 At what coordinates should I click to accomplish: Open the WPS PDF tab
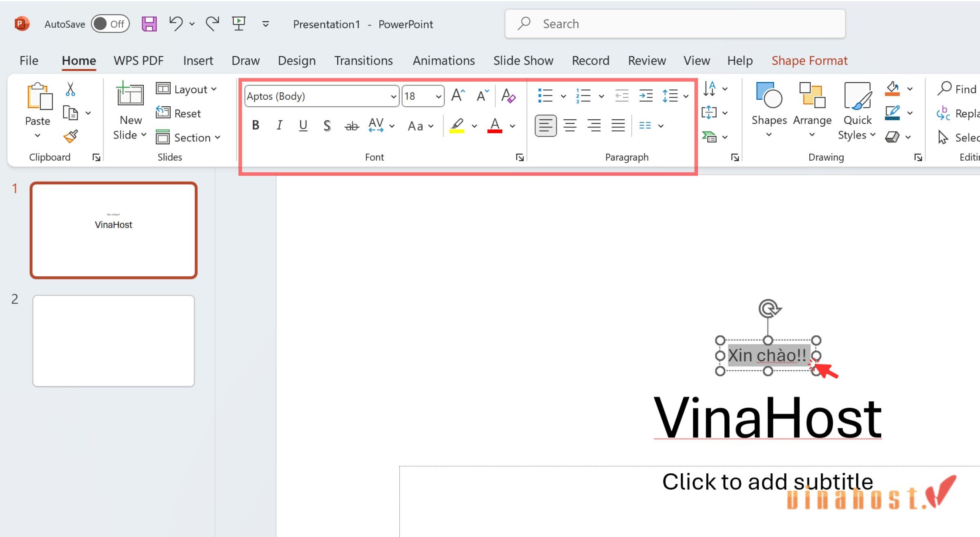pyautogui.click(x=138, y=60)
